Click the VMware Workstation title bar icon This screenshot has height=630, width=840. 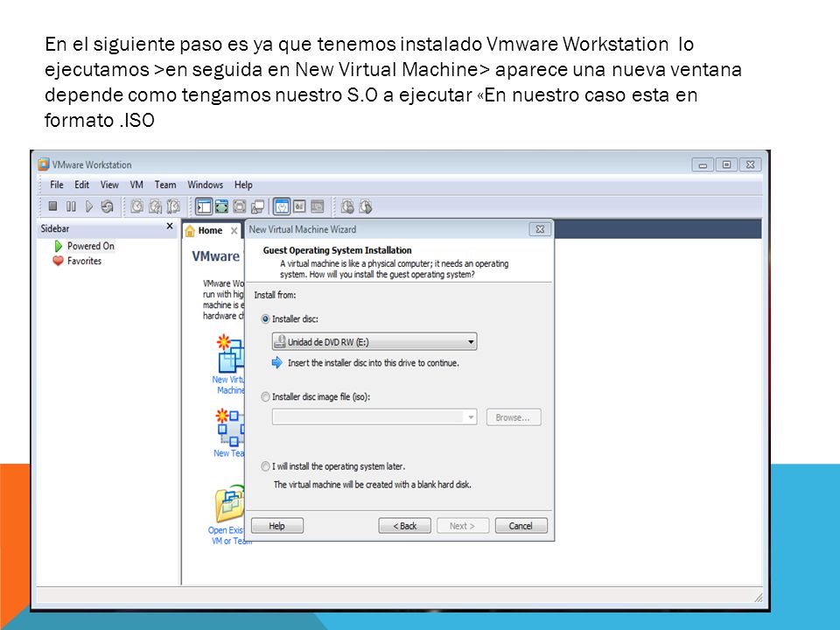coord(44,164)
